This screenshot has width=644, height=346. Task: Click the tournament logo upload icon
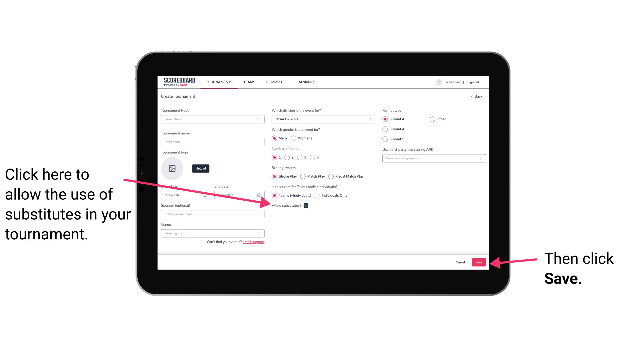point(172,168)
